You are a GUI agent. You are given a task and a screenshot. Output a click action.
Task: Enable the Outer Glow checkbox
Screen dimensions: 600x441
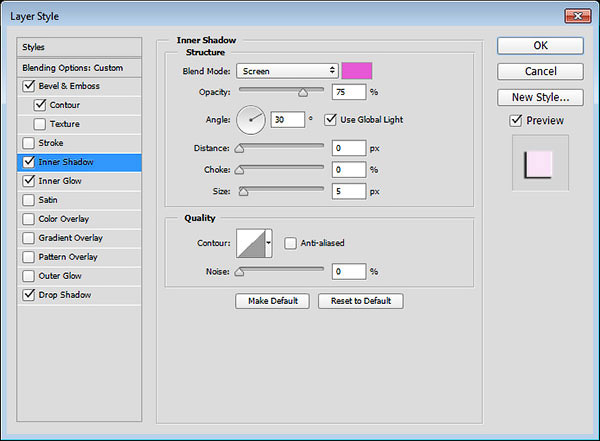[29, 276]
